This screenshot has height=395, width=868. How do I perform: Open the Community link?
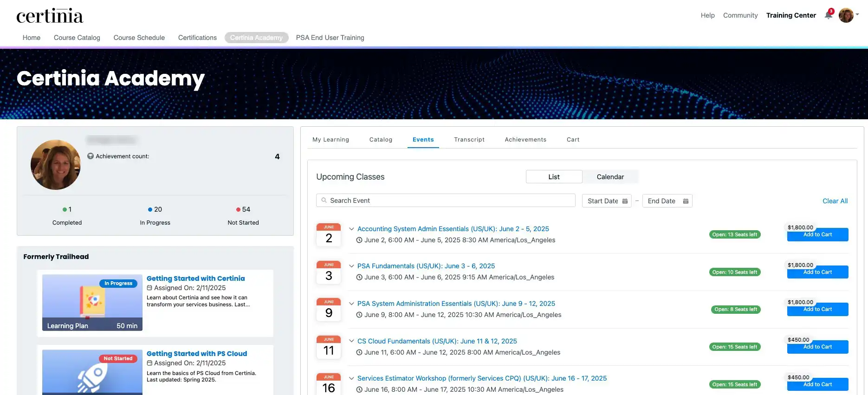[740, 15]
